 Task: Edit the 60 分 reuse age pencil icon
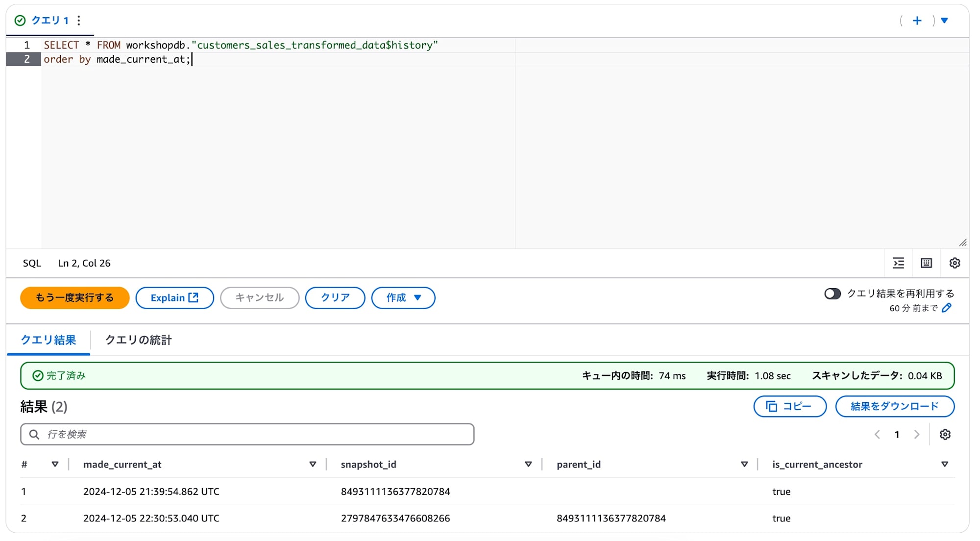tap(947, 308)
